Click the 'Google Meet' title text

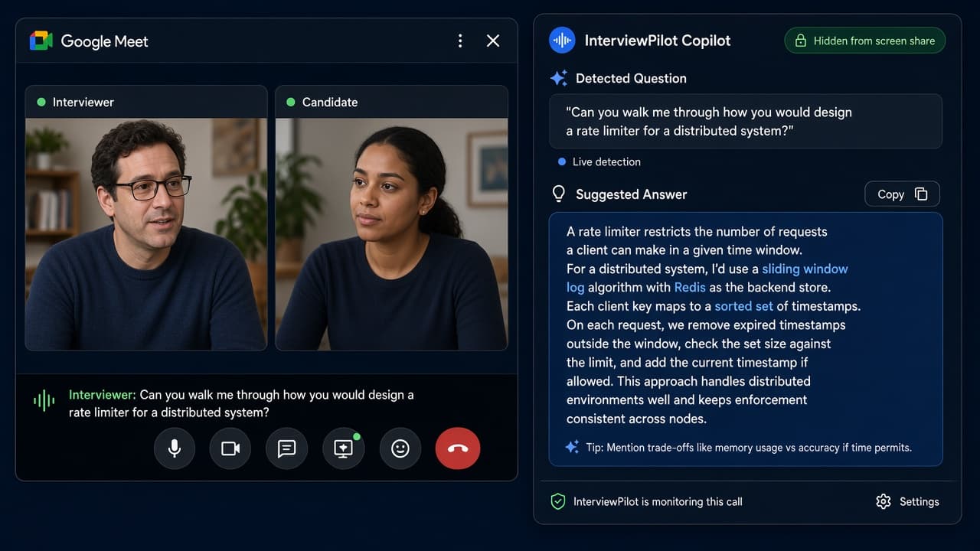click(104, 41)
